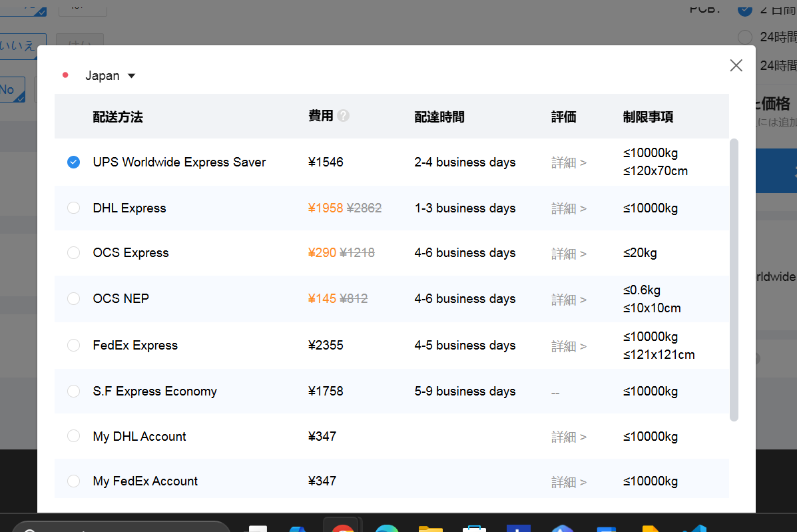This screenshot has height=532, width=797.
Task: Select DHL Express shipping radio button
Action: [74, 208]
